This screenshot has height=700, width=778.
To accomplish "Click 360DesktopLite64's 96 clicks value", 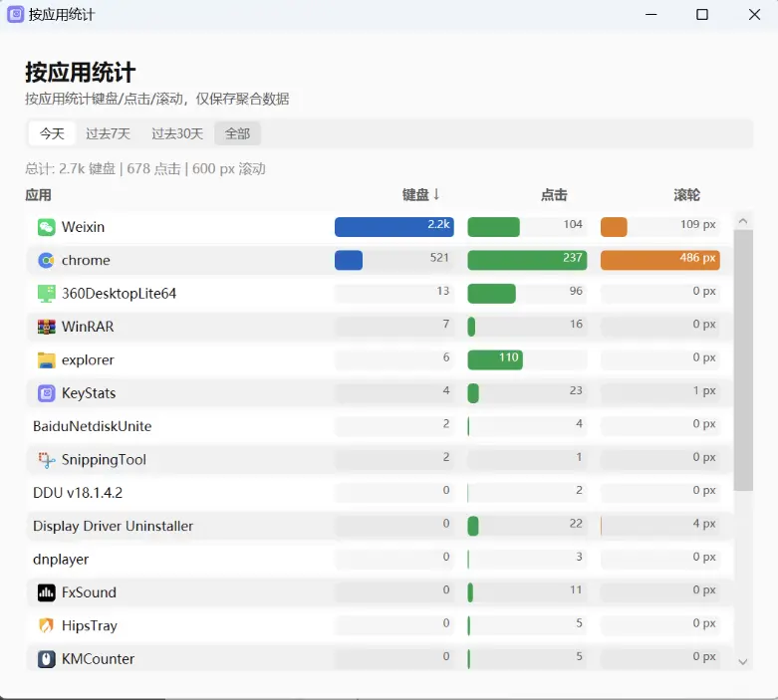I will tap(576, 291).
